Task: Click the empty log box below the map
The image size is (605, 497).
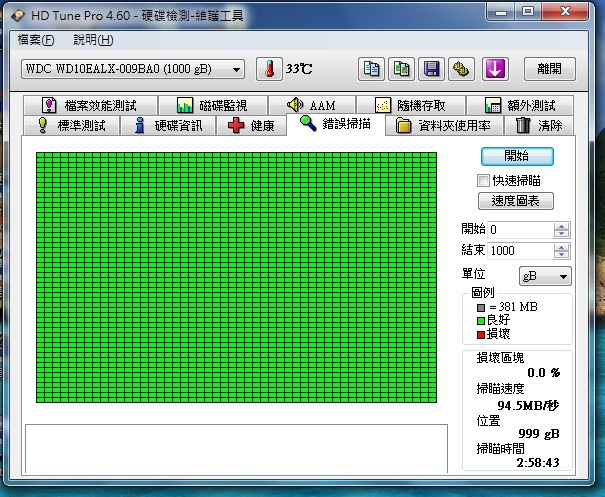Action: tap(237, 449)
